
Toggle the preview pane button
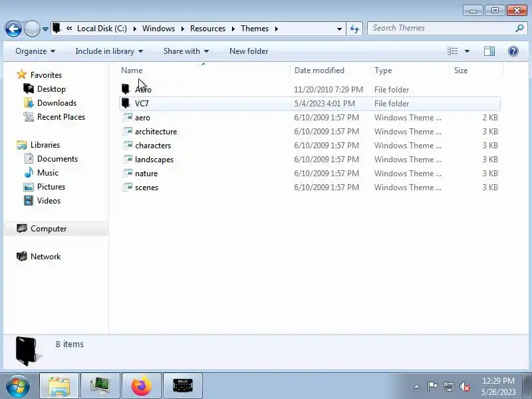coord(489,51)
